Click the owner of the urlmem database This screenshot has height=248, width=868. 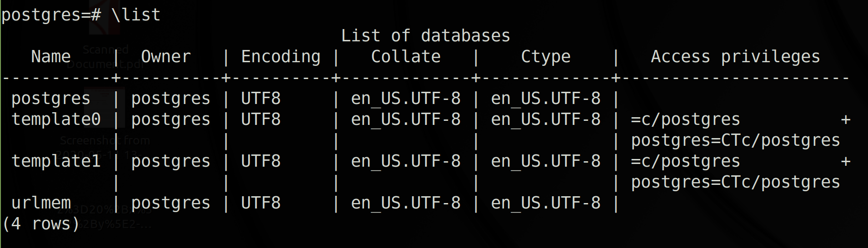pyautogui.click(x=171, y=203)
